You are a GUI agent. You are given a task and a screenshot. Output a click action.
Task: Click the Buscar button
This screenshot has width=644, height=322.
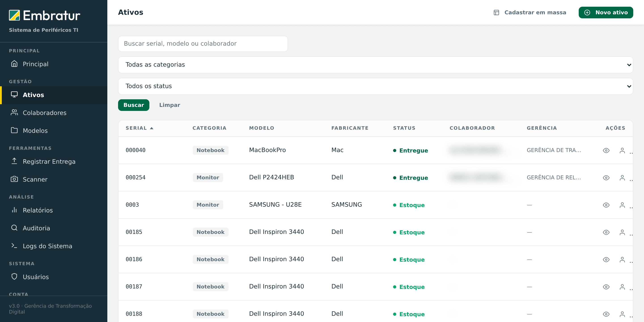pos(133,105)
